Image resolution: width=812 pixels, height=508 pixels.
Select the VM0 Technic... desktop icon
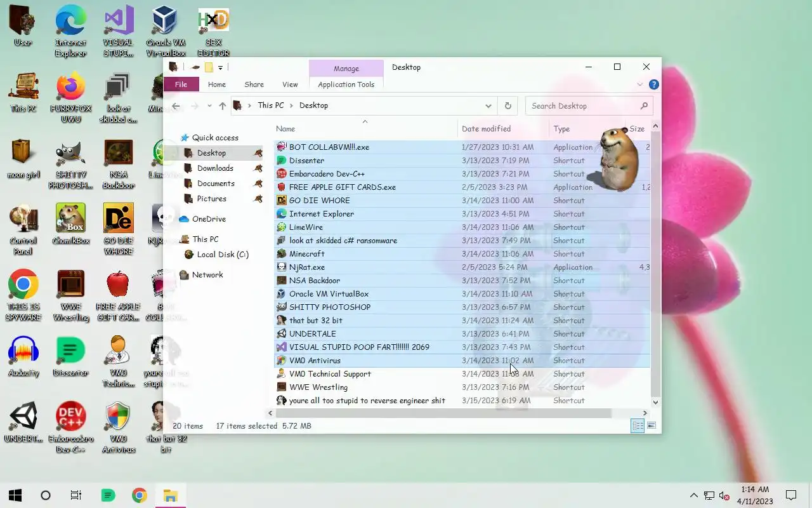[x=119, y=362]
